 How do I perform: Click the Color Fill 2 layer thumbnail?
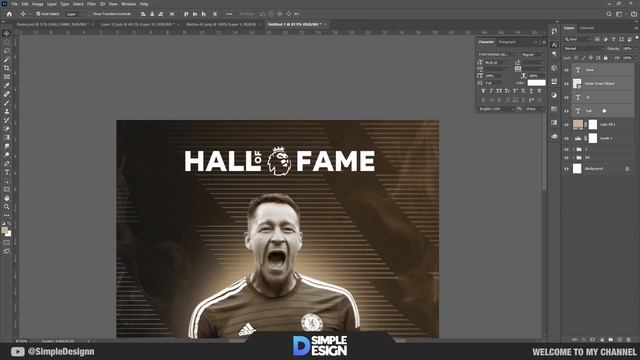coord(578,124)
